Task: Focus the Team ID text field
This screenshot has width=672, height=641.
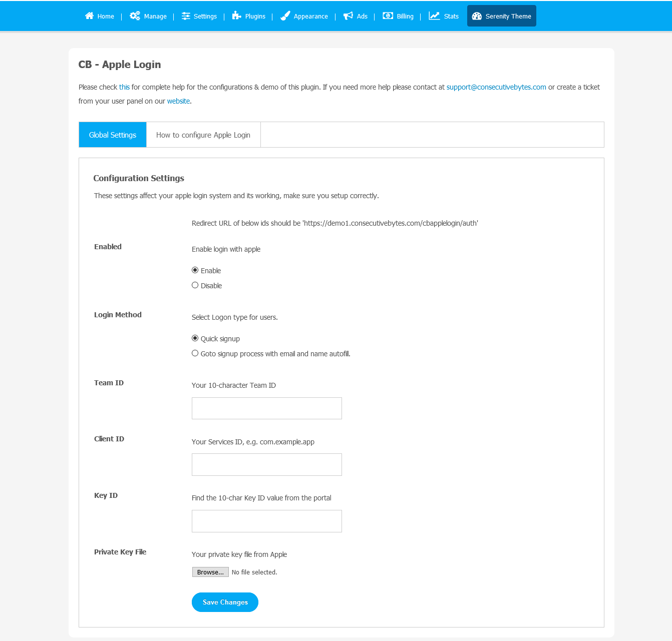Action: pyautogui.click(x=266, y=408)
